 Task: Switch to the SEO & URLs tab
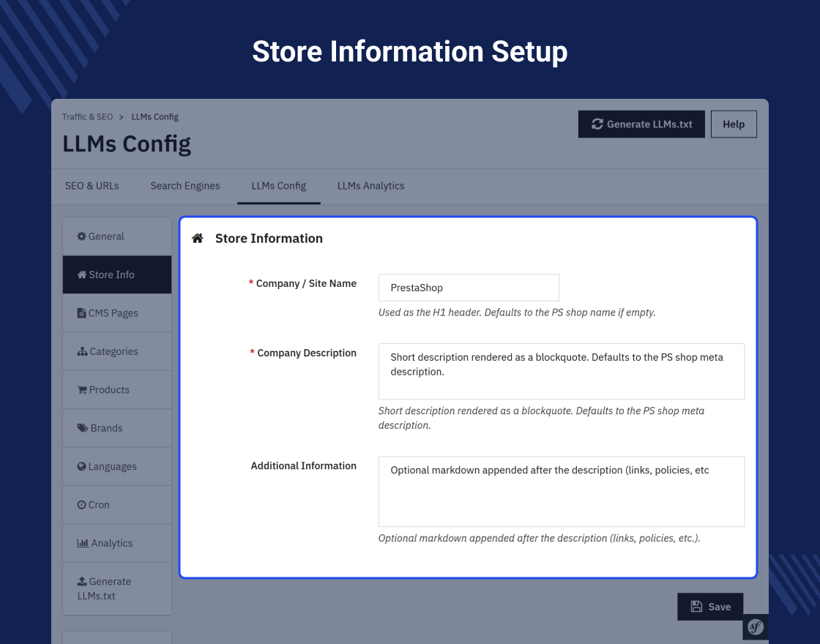pyautogui.click(x=92, y=186)
